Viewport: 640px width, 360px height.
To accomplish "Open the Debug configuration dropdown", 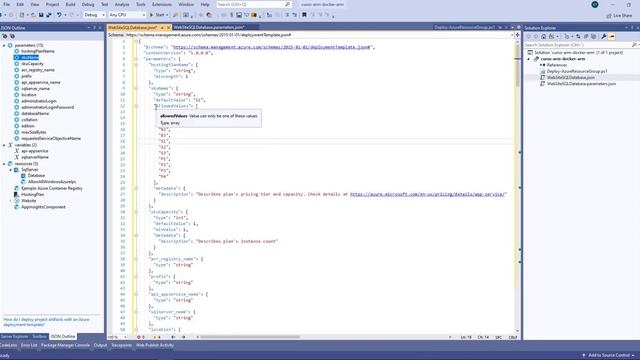I will pyautogui.click(x=94, y=15).
